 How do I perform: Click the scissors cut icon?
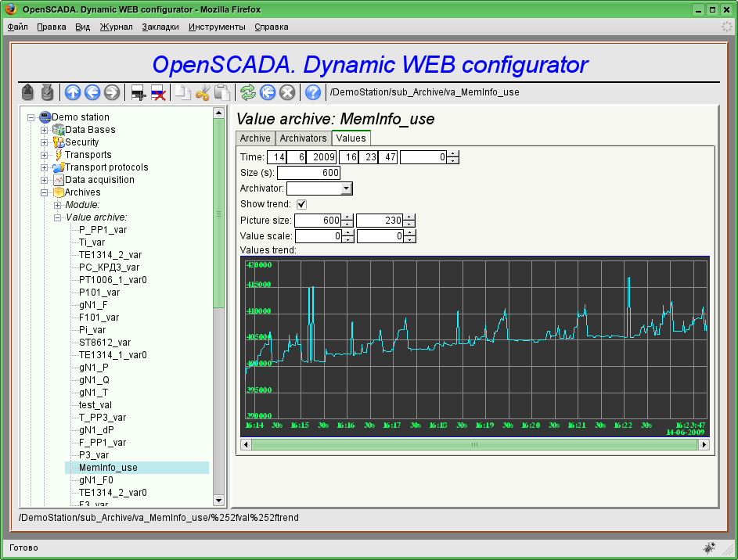[x=203, y=92]
